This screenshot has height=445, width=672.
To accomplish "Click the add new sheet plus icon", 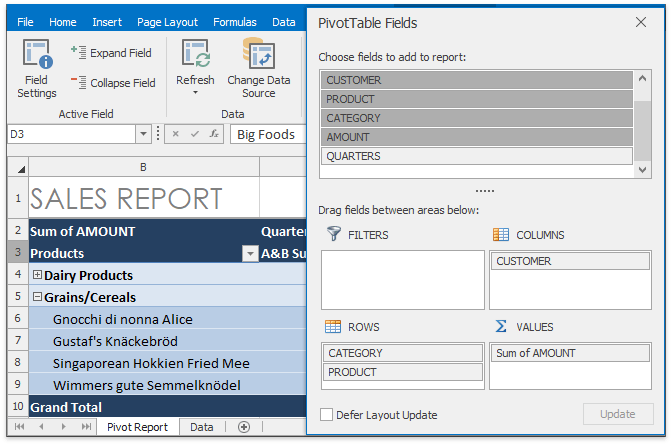I will click(x=244, y=427).
